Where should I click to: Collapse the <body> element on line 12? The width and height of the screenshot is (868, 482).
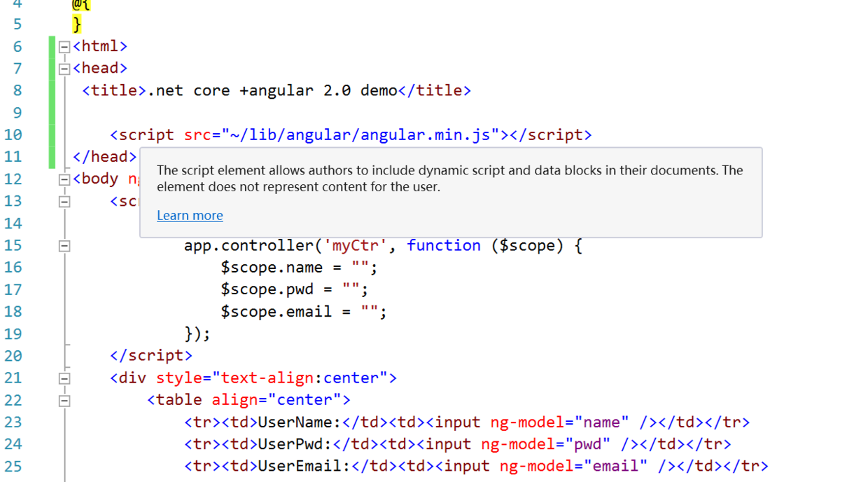click(x=64, y=179)
